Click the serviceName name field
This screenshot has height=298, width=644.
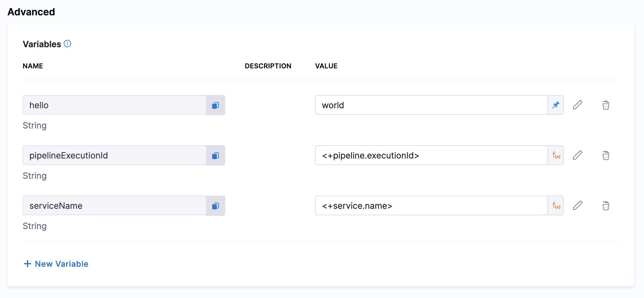tap(114, 206)
